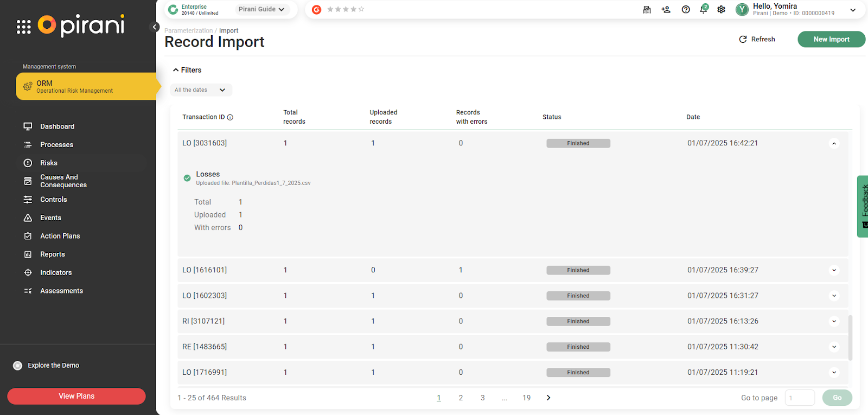
Task: Go to Events section
Action: (x=50, y=218)
